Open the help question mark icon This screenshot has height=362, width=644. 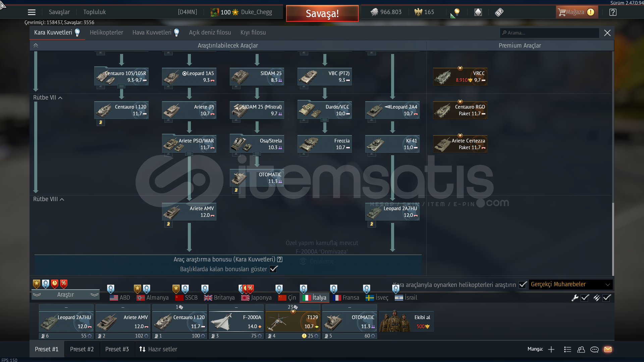pos(613,12)
